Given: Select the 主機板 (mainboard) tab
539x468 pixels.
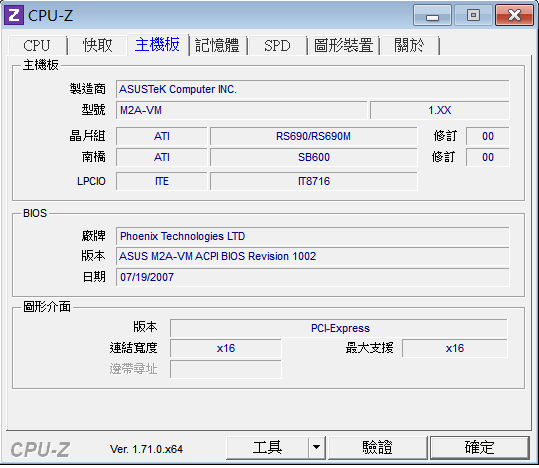Looking at the screenshot, I should tap(157, 44).
